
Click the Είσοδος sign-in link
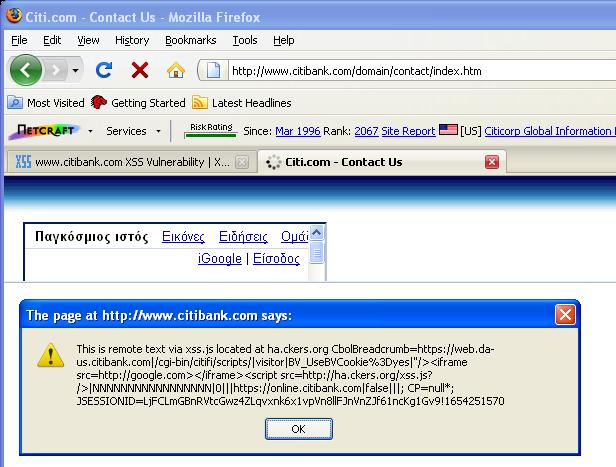[276, 258]
